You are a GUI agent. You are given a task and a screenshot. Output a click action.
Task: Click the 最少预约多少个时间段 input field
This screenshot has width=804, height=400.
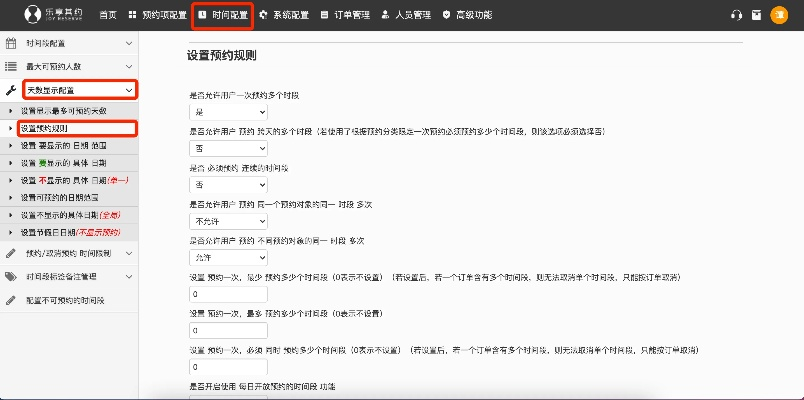[x=228, y=294]
